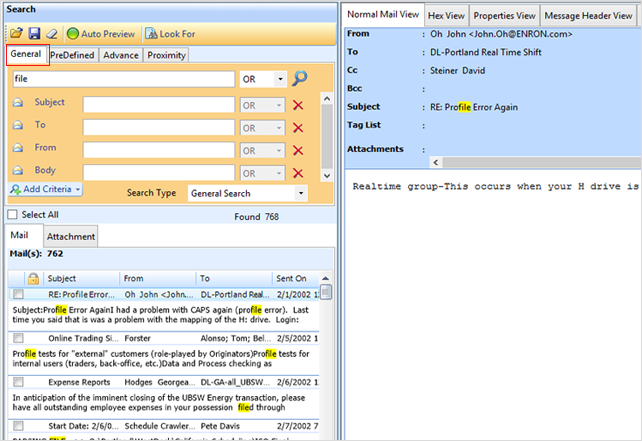This screenshot has width=642, height=441.
Task: Click criteria list scroll up arrow
Action: pos(327,99)
